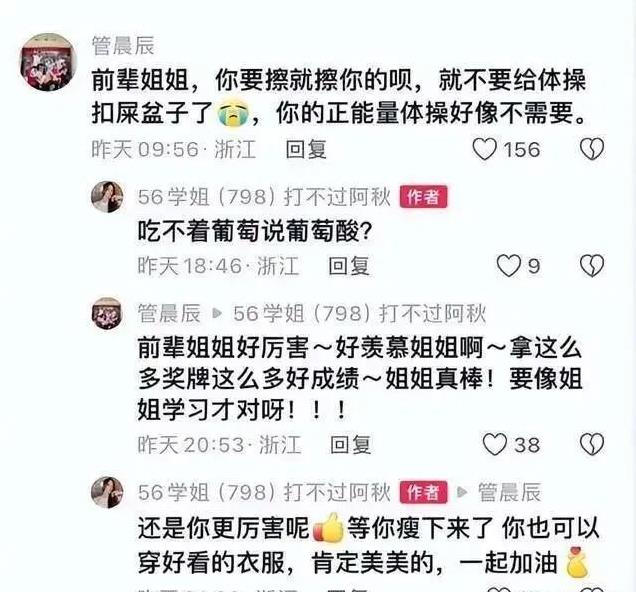Tap the 作者 badge on the first reply

(423, 197)
